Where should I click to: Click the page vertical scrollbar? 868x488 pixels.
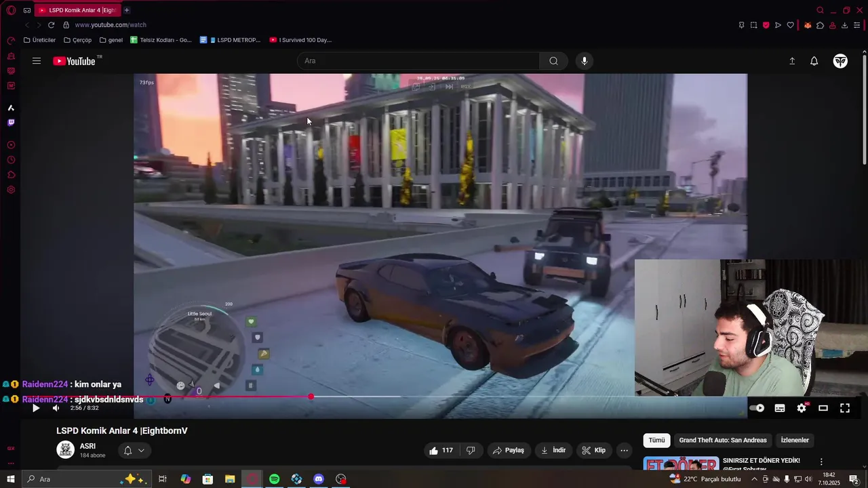[x=865, y=108]
